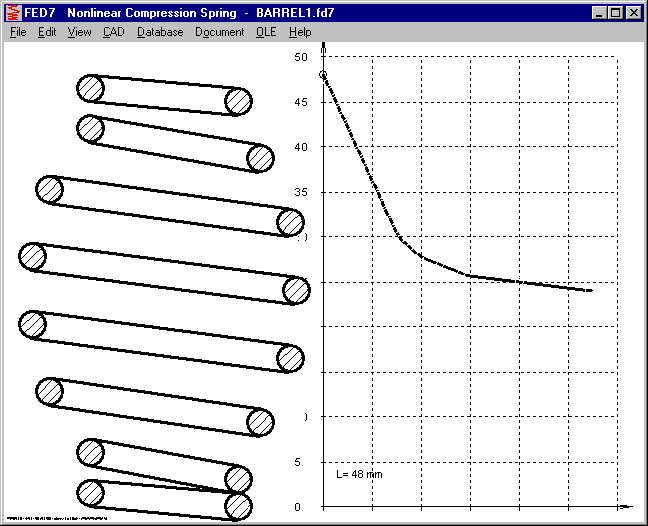The image size is (648, 526).
Task: Open the CAD menu
Action: (x=114, y=32)
